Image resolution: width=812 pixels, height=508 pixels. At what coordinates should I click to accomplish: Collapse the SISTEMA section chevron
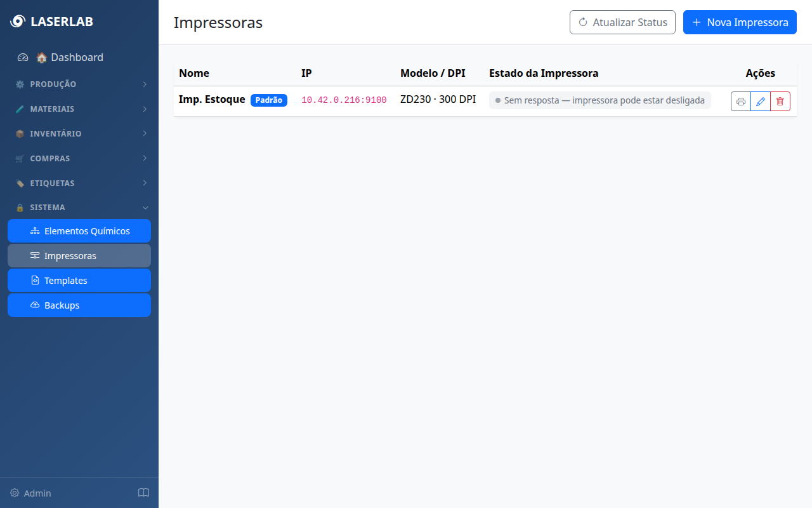tap(145, 208)
